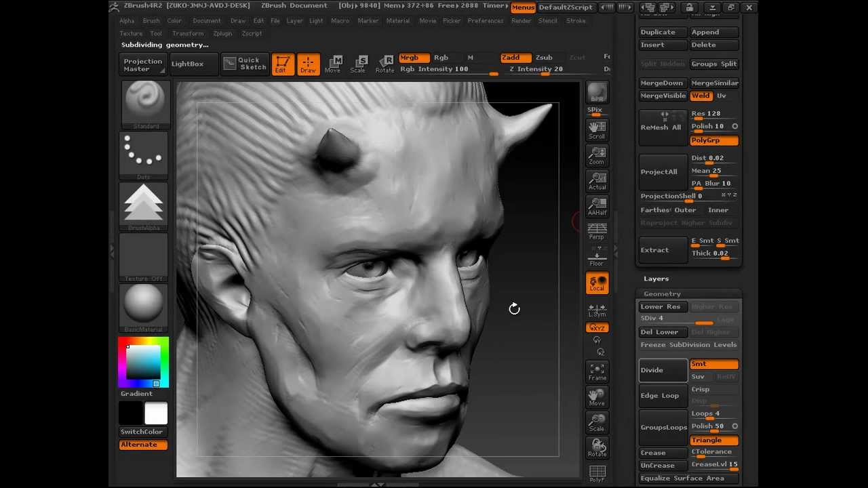Activate the Edit mode icon
Image resolution: width=868 pixels, height=488 pixels.
(282, 64)
